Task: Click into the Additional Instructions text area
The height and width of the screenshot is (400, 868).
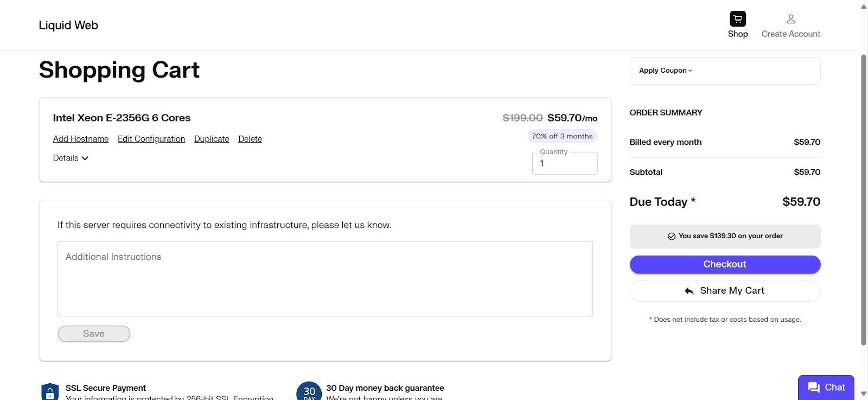Action: coord(325,278)
